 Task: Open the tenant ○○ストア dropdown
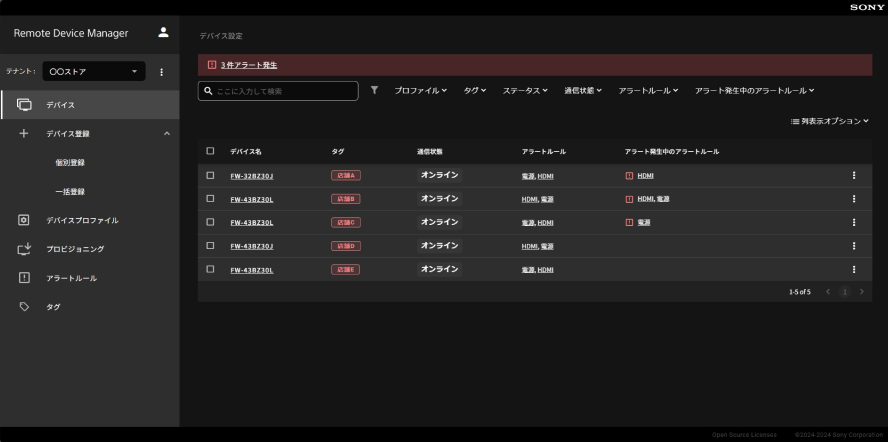coord(95,72)
